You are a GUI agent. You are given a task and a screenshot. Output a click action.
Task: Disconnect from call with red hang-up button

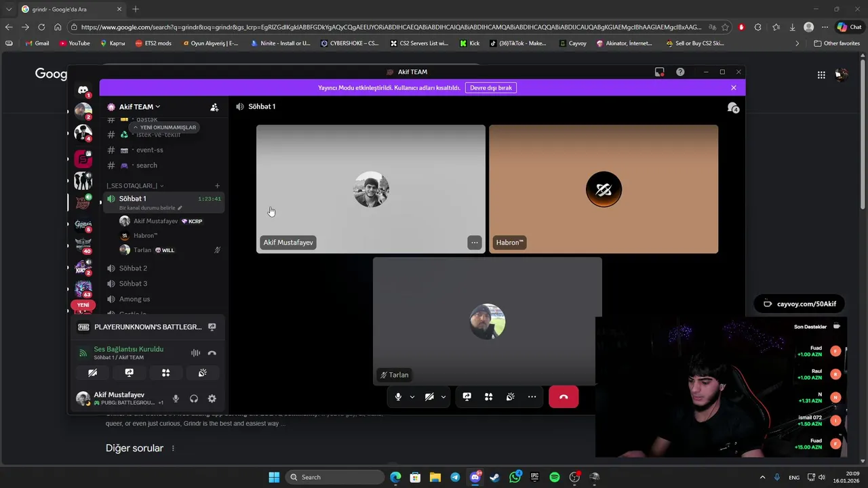coord(564,396)
